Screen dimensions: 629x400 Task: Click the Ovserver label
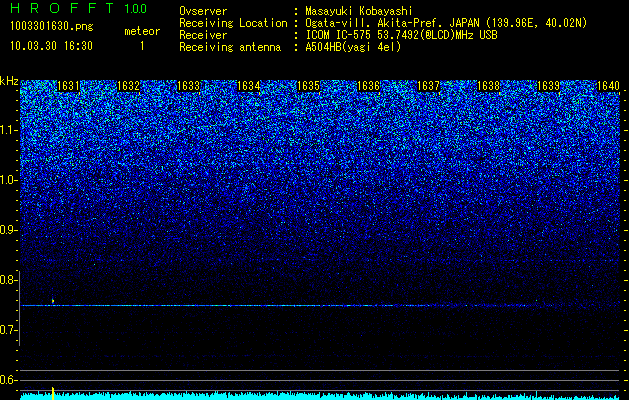point(203,11)
